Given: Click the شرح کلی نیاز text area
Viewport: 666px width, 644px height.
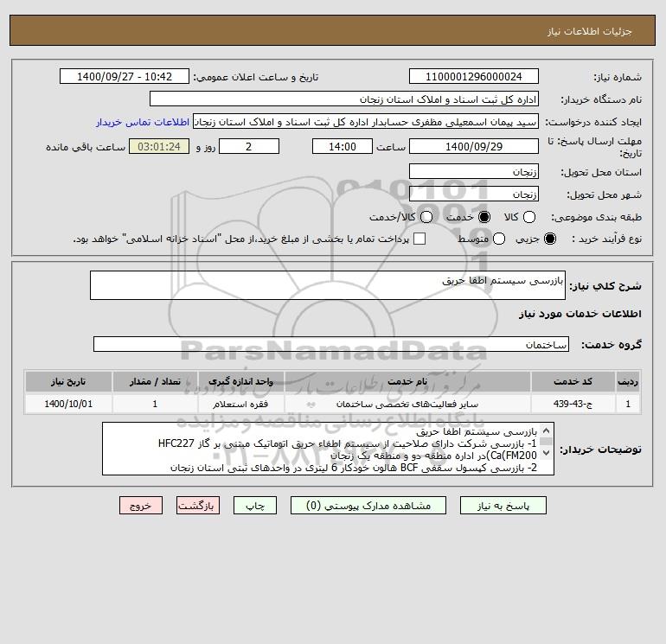Looking at the screenshot, I should tap(328, 285).
